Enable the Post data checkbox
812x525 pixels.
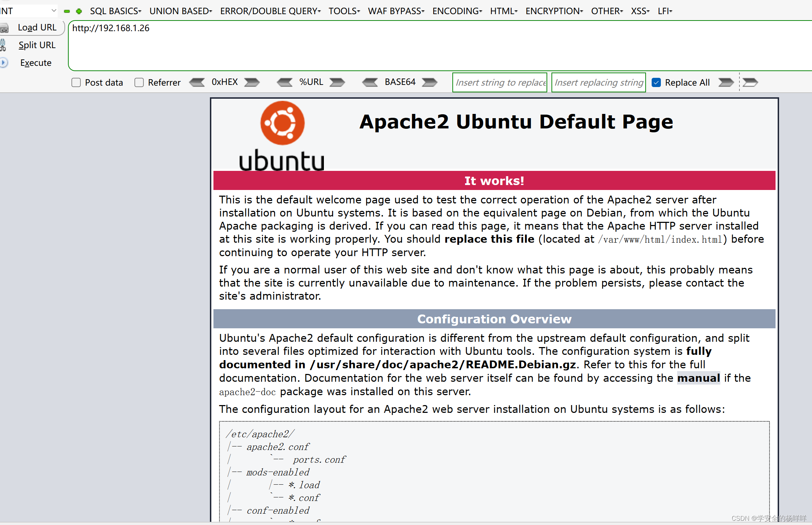[x=76, y=82]
